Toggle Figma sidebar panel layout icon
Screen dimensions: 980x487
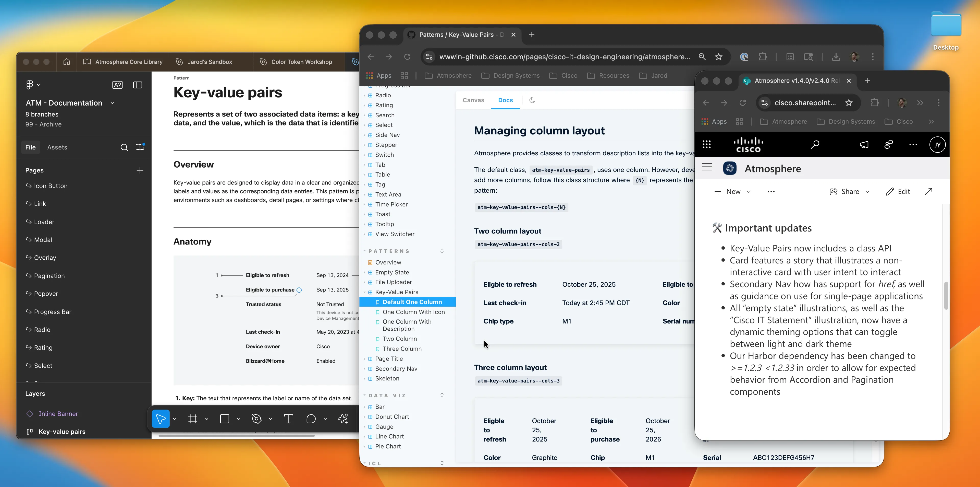[x=138, y=85]
